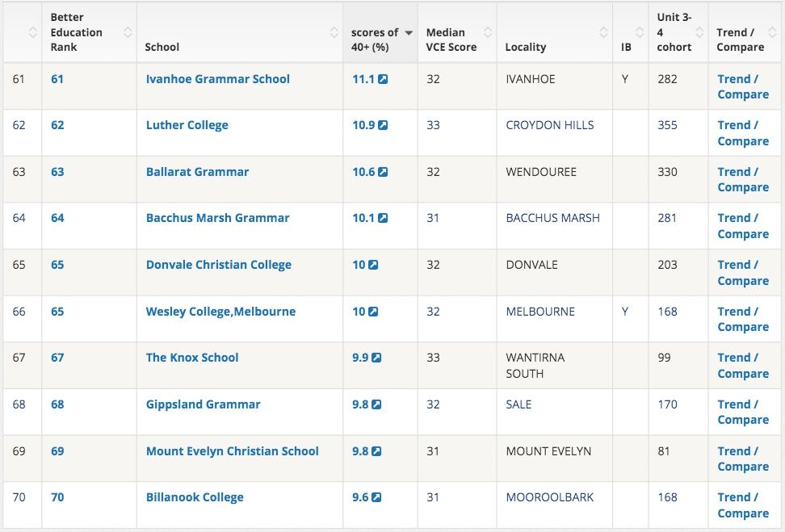Viewport: 785px width, 532px height.
Task: Toggle sort arrows on Locality column
Action: point(603,32)
